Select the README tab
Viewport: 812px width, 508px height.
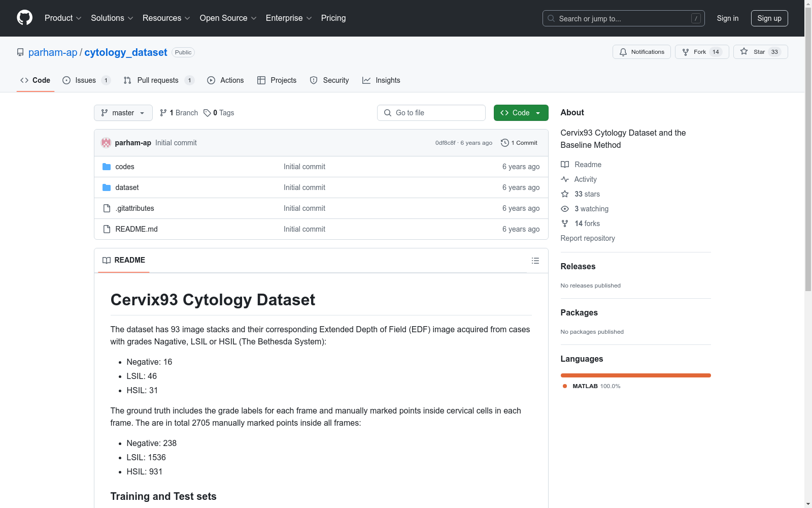tap(124, 260)
